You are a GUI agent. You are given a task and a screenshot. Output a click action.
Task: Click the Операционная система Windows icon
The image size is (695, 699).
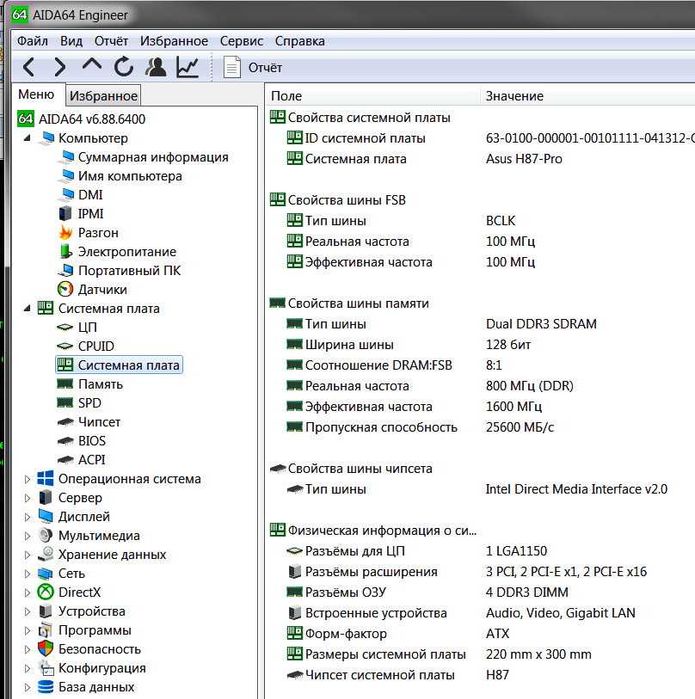pos(45,478)
